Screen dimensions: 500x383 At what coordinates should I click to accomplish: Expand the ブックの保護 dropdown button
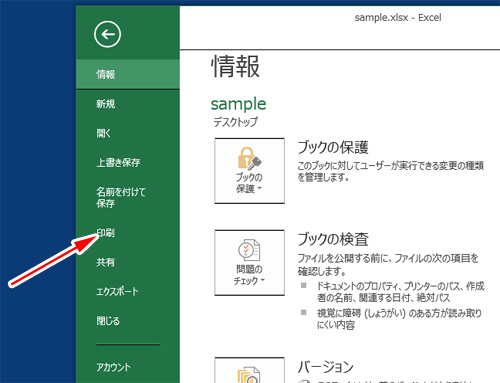click(x=249, y=171)
